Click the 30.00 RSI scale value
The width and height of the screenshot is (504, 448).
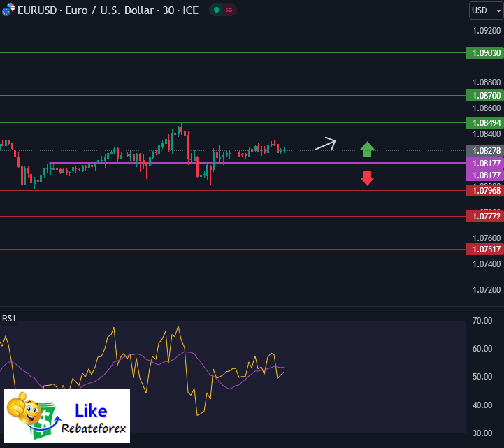482,433
